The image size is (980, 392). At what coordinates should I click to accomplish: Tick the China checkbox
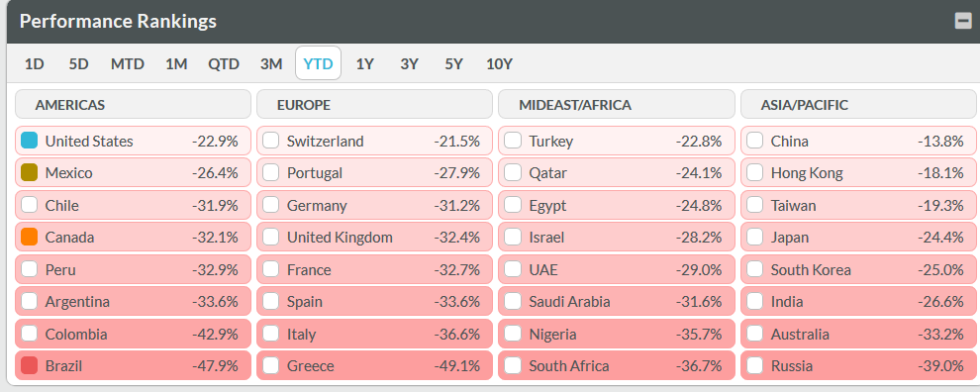[x=755, y=141]
